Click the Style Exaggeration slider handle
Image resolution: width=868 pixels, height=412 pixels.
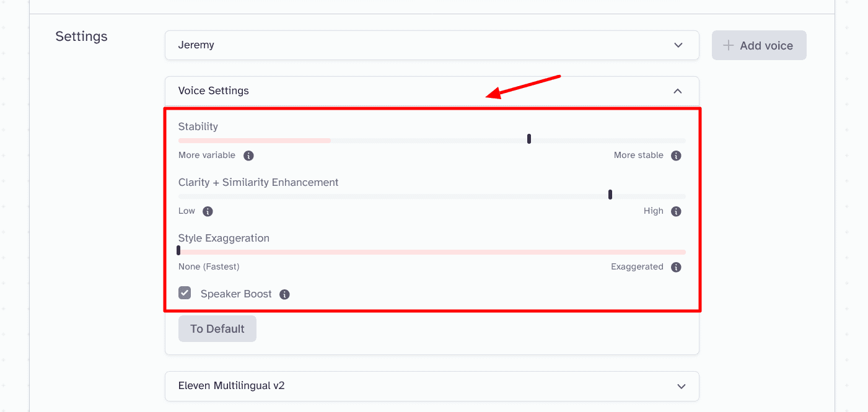click(x=178, y=250)
